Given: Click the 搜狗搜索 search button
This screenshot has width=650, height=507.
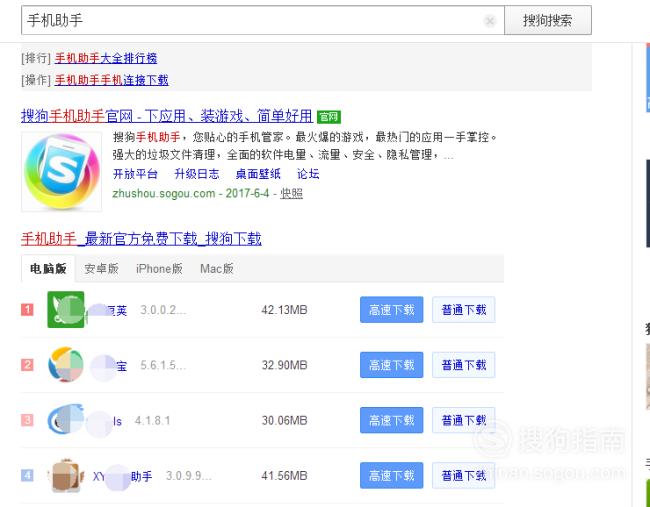Looking at the screenshot, I should (548, 20).
